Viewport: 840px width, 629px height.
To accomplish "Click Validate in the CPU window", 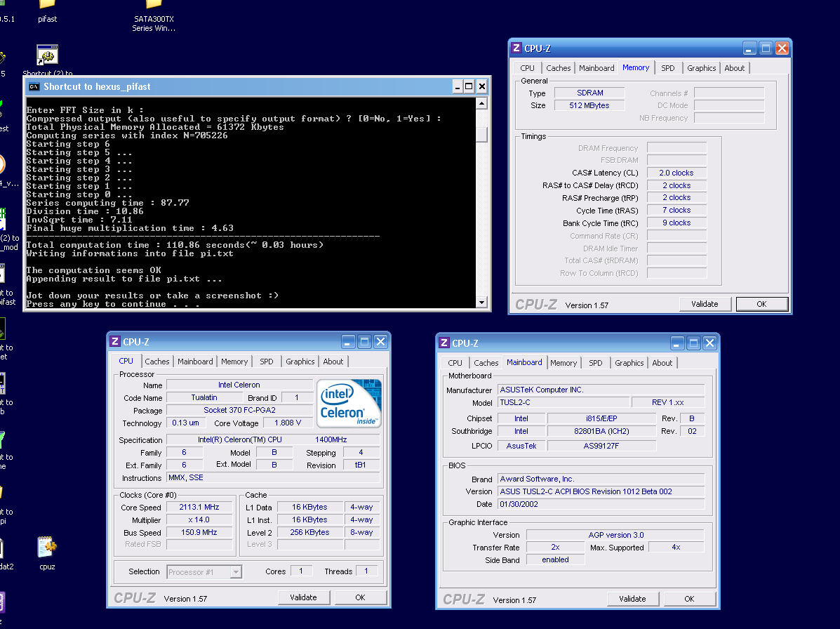I will (x=303, y=597).
